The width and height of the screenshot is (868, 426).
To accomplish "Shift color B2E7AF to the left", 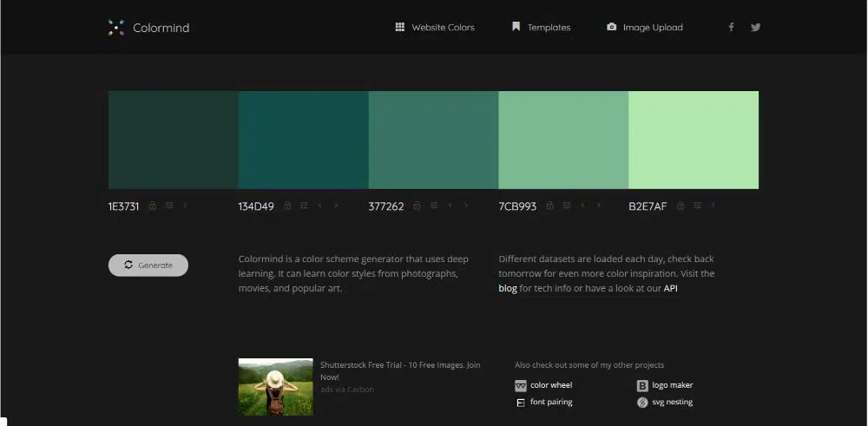I will coord(713,206).
